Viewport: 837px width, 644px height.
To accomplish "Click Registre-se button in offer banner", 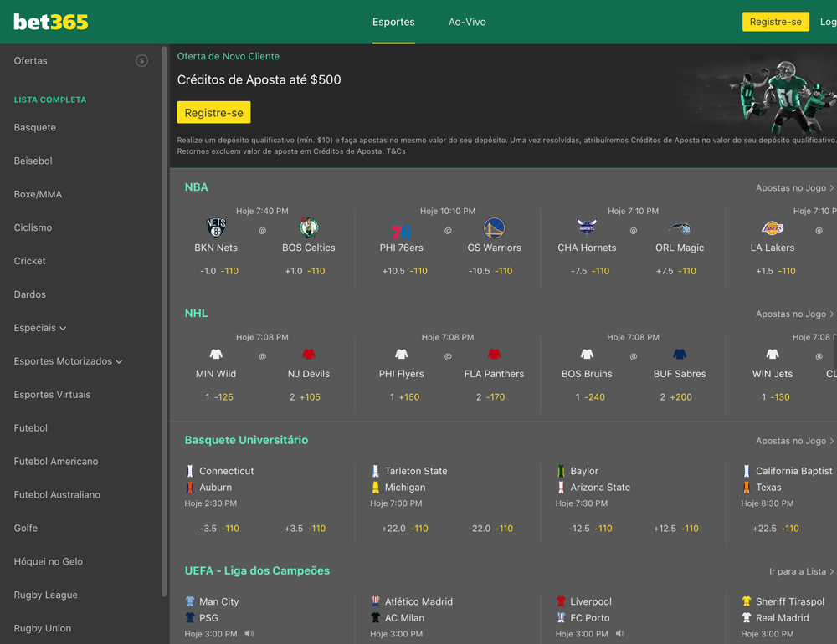I will [x=213, y=113].
